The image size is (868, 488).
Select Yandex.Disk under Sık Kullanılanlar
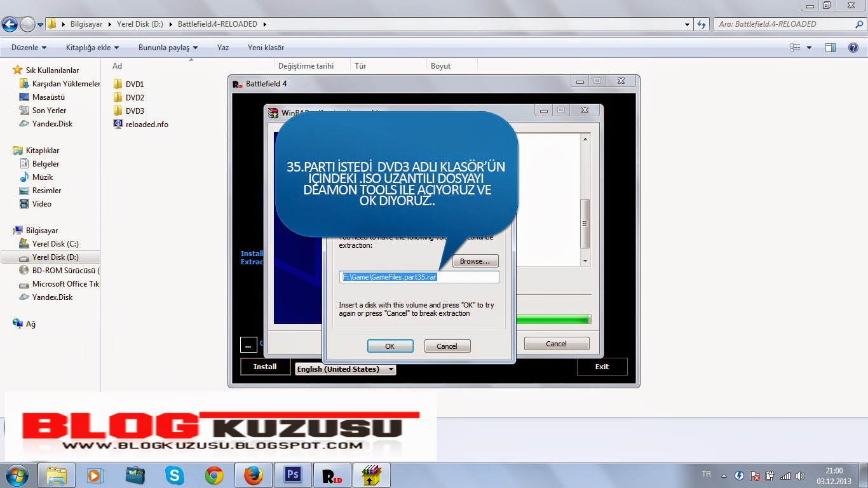[x=52, y=124]
